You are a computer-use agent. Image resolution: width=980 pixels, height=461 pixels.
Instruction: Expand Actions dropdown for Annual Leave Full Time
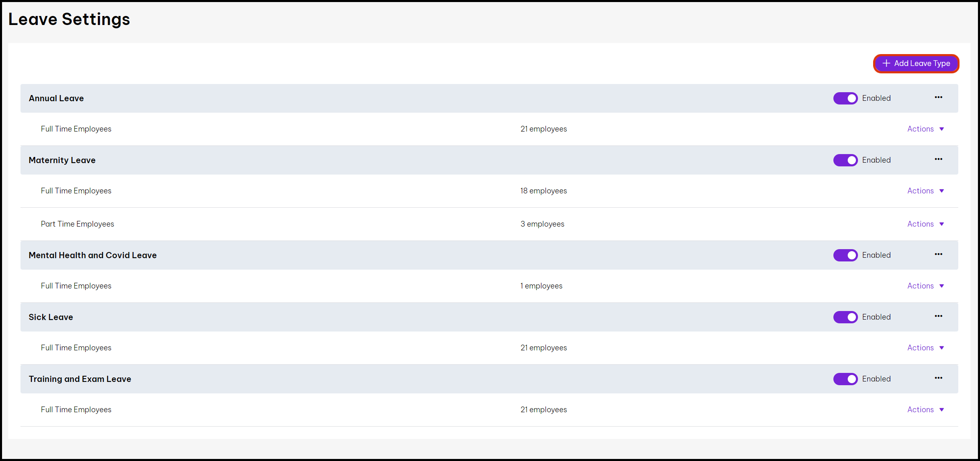[925, 129]
